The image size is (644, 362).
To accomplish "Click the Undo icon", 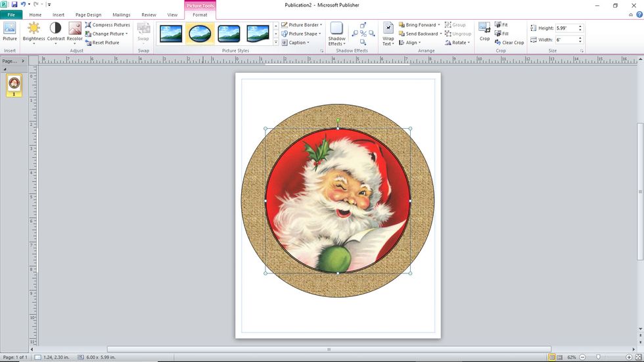I will click(x=24, y=5).
